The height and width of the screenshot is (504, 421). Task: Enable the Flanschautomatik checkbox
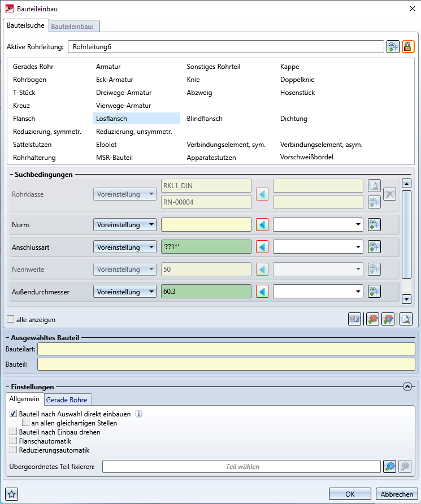tap(13, 441)
